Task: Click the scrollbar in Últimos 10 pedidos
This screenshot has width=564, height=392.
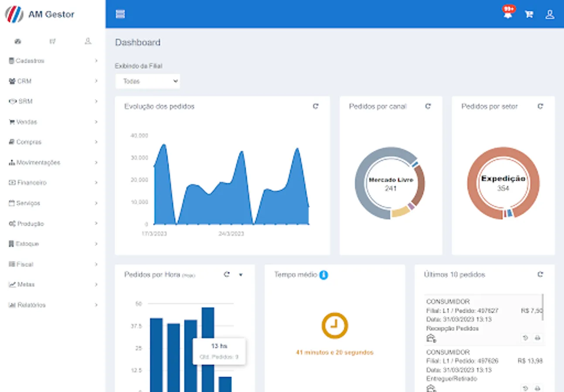Action: pos(543,307)
